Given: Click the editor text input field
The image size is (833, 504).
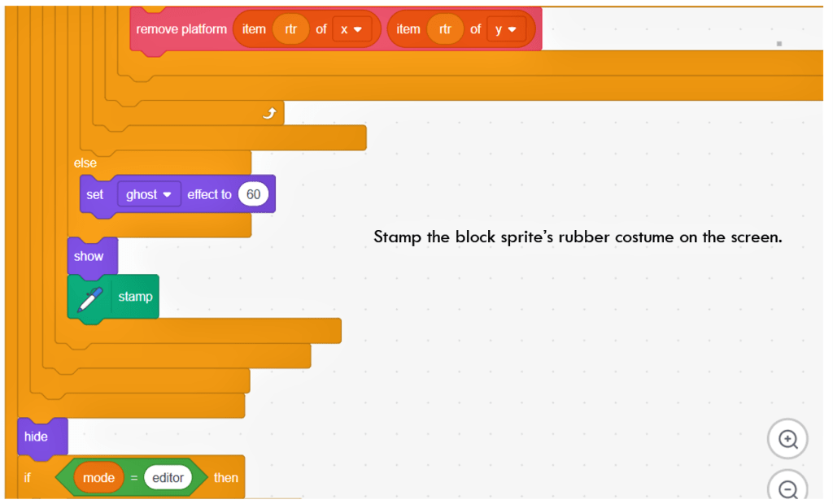Looking at the screenshot, I should pyautogui.click(x=168, y=478).
